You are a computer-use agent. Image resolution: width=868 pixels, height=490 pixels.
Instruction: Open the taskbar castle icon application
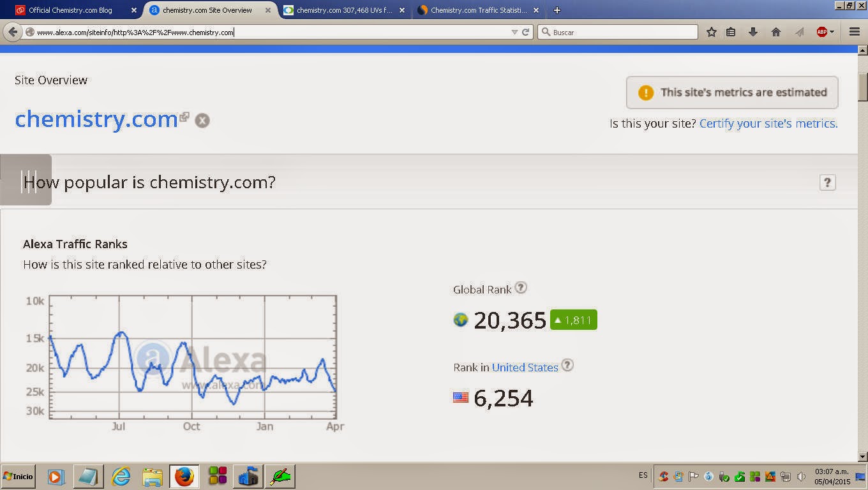point(248,476)
